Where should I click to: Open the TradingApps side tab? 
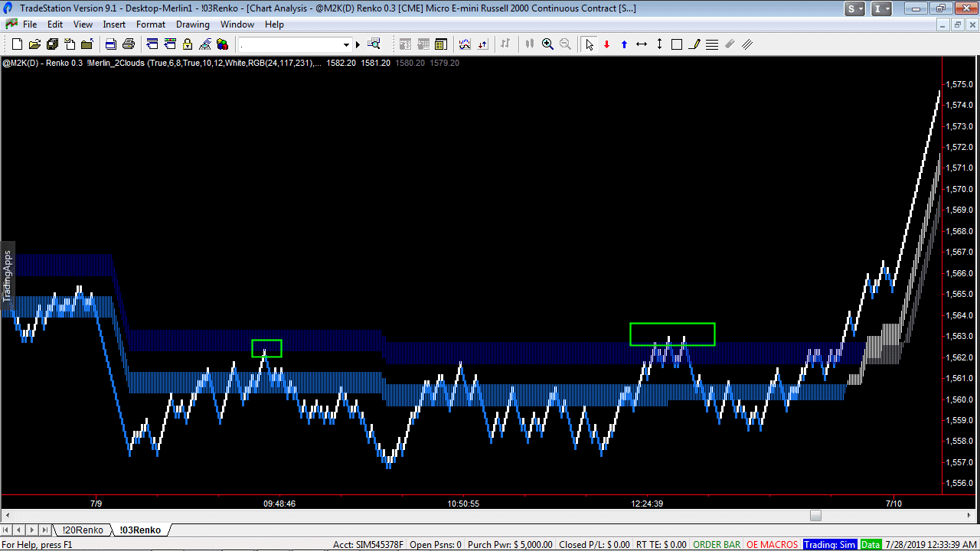[x=8, y=275]
